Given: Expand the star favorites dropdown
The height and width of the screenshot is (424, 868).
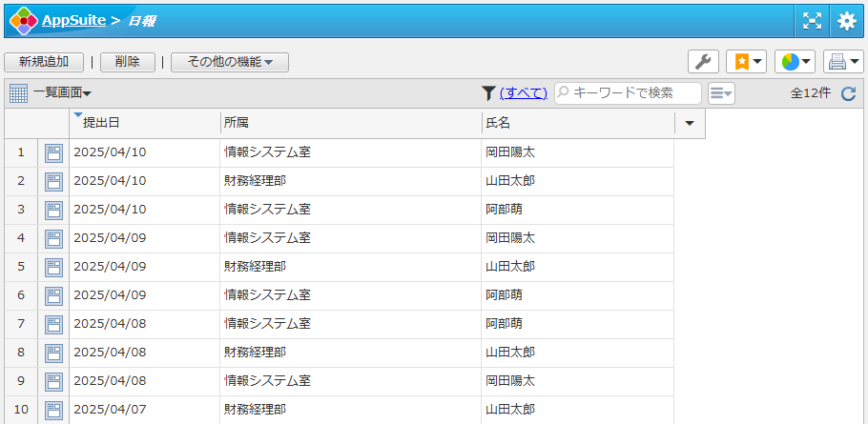Looking at the screenshot, I should tap(746, 62).
